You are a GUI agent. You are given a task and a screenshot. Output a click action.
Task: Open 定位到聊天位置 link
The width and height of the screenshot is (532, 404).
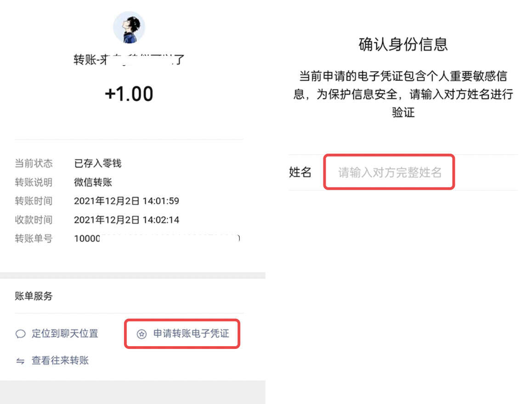(x=65, y=333)
